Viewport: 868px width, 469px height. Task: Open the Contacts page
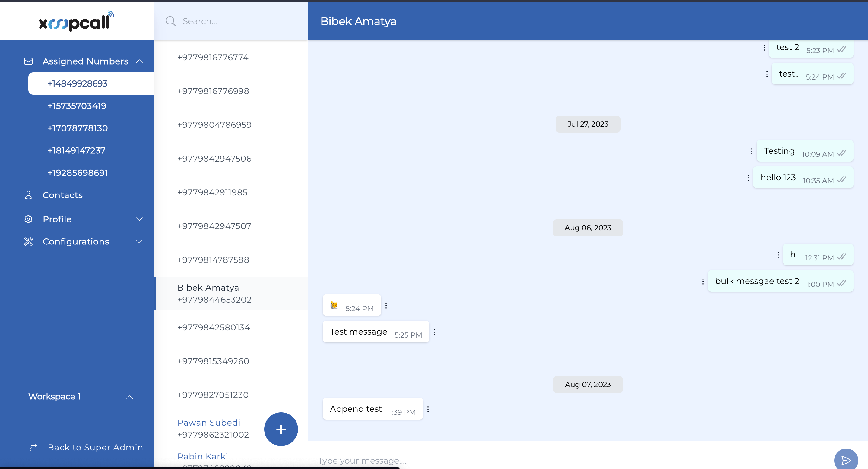[63, 195]
